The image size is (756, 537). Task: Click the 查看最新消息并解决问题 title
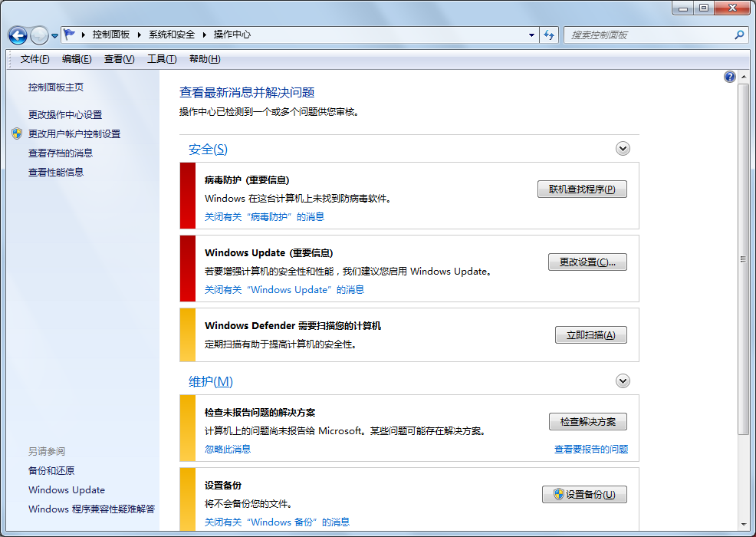click(x=247, y=92)
